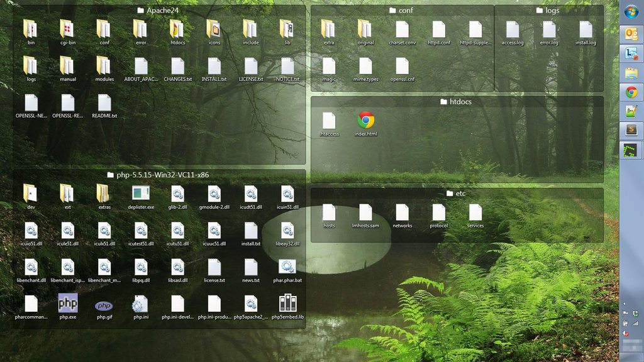Select the mime.types file

point(365,69)
